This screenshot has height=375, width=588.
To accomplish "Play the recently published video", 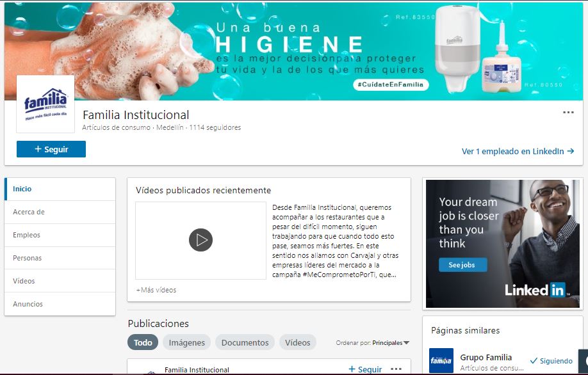I will point(200,240).
